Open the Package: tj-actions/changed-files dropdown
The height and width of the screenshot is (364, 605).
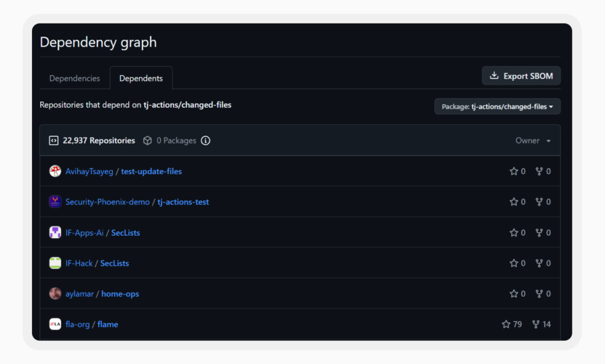[x=497, y=106]
